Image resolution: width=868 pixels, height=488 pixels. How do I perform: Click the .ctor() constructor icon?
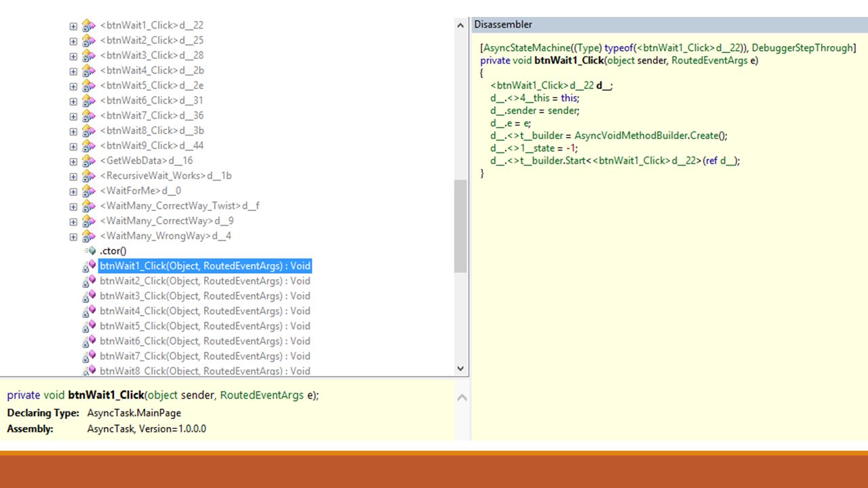point(90,251)
